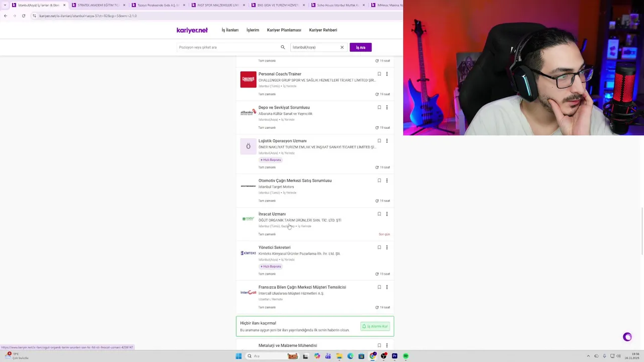Open İhracat Uzmanı job title
644x362 pixels.
pos(272,214)
